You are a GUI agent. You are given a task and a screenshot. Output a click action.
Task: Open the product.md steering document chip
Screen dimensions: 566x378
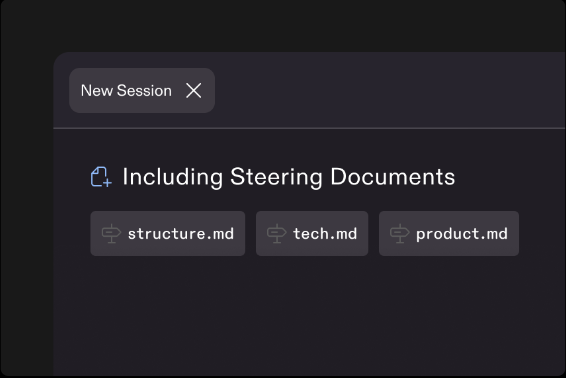449,234
